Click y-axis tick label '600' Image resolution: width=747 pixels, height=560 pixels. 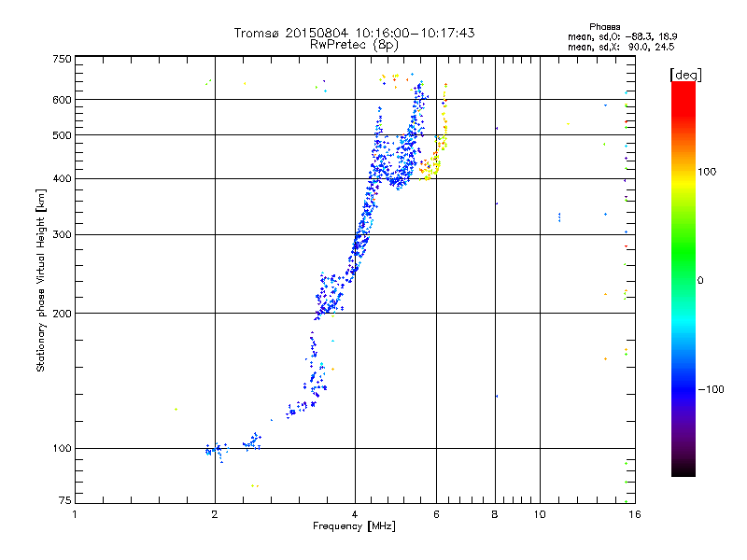[63, 100]
